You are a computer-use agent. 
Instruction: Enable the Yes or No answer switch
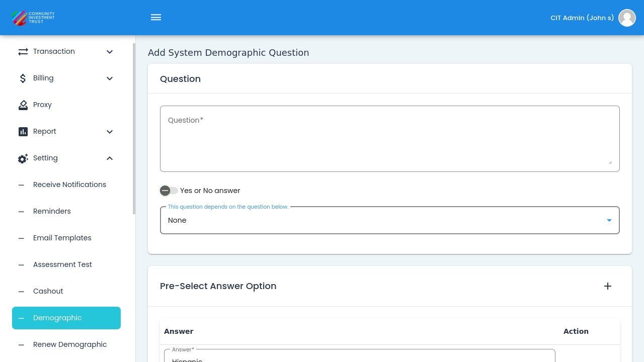click(x=169, y=191)
